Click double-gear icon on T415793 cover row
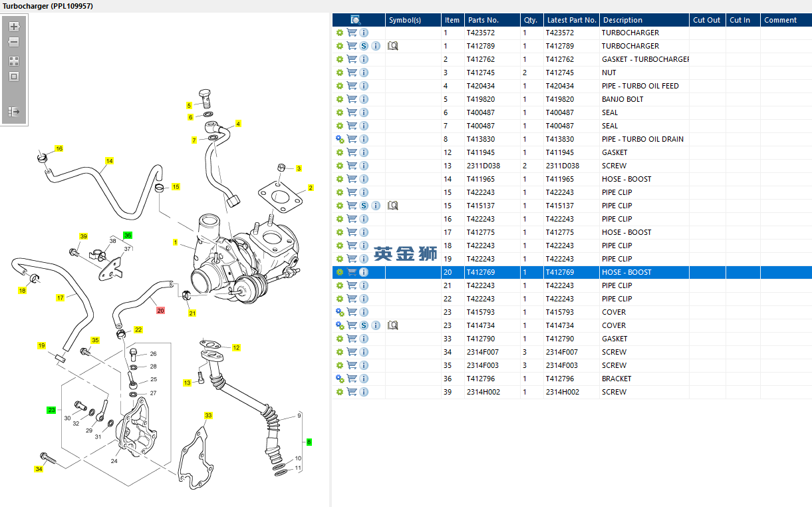Image resolution: width=812 pixels, height=507 pixels. click(x=340, y=312)
